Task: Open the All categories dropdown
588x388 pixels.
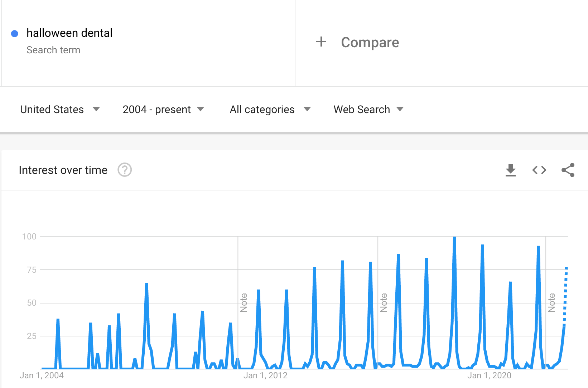Action: (270, 110)
